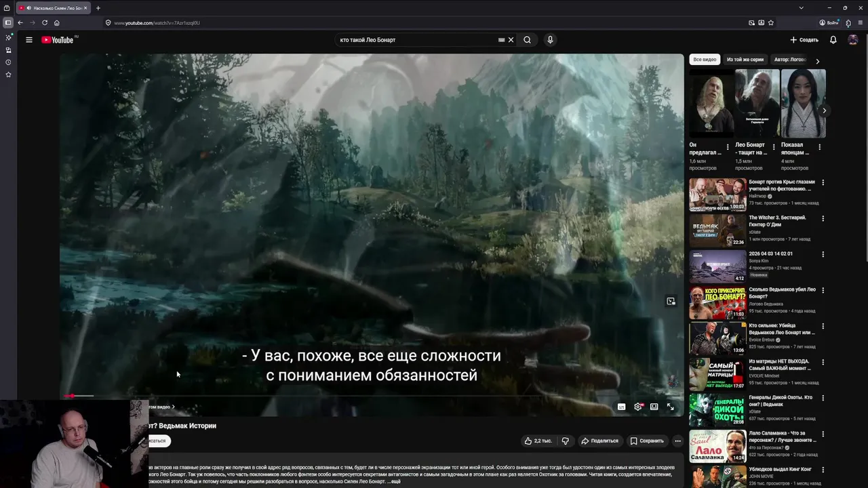Select the Из той же серии chip
The image size is (868, 488).
pyautogui.click(x=745, y=60)
